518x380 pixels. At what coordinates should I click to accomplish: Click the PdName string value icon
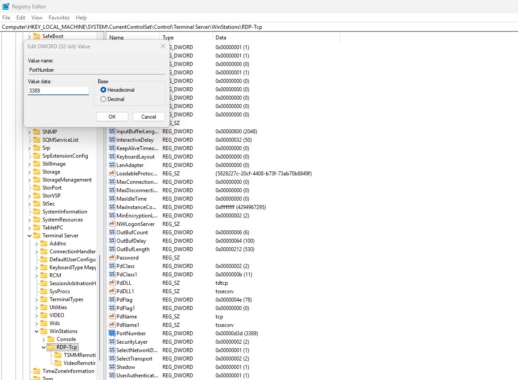click(112, 316)
